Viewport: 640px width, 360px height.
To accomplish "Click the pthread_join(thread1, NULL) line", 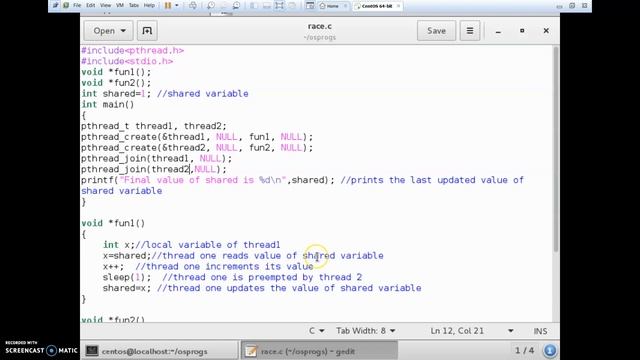I will [156, 158].
